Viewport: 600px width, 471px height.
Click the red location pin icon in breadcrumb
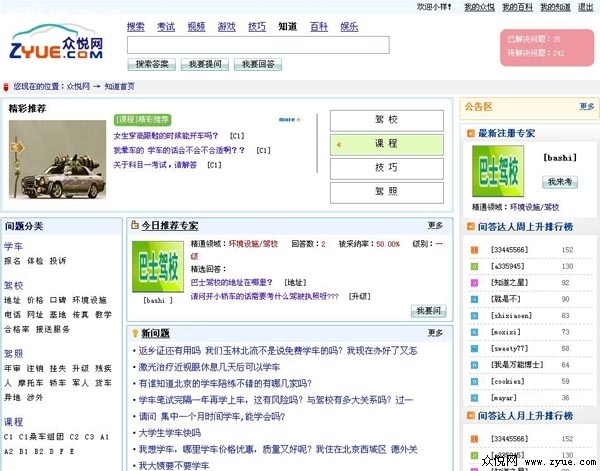pyautogui.click(x=8, y=87)
